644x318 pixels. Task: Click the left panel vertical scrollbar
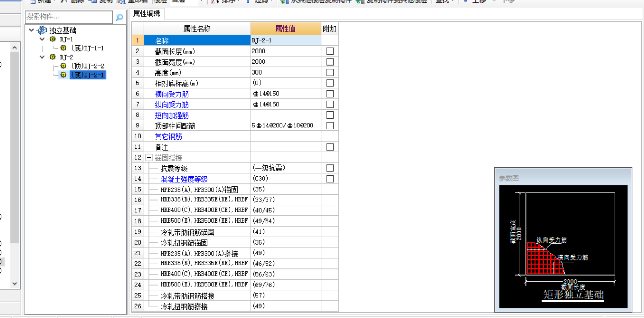(15, 147)
